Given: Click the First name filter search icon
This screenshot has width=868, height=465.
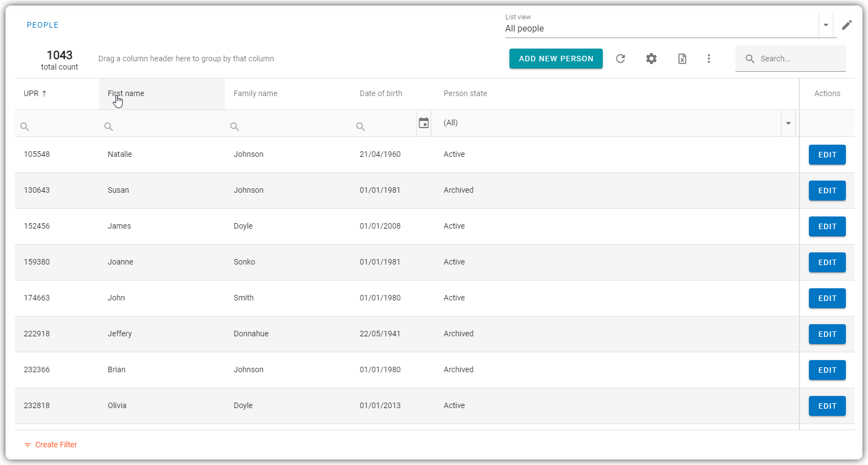Looking at the screenshot, I should (109, 126).
